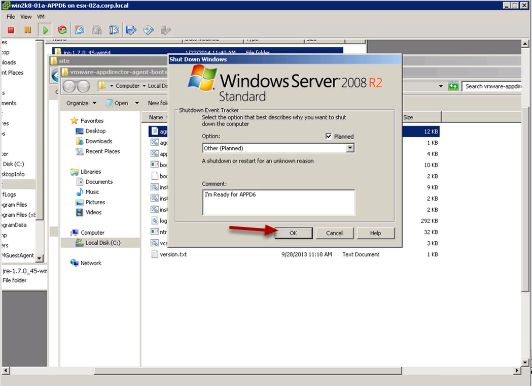Click the Revert to Snapshot toolbar icon
Screen dimensions: 532x386
(97, 30)
